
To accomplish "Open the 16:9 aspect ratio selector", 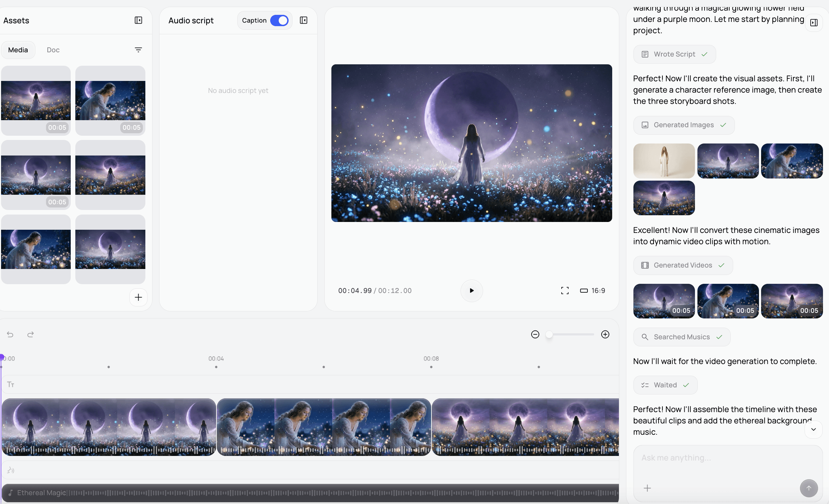I will point(593,291).
